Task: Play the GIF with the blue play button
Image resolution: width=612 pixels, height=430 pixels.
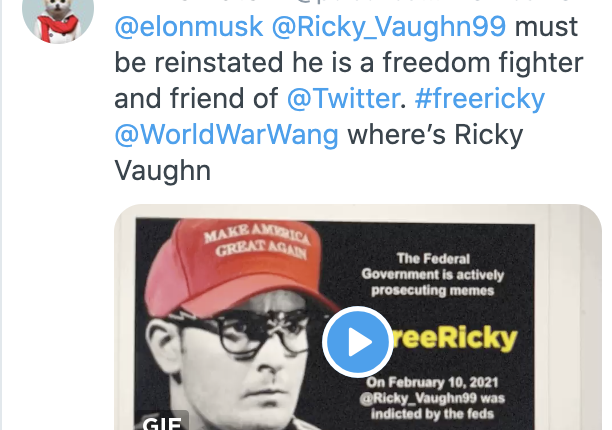Action: [x=357, y=341]
